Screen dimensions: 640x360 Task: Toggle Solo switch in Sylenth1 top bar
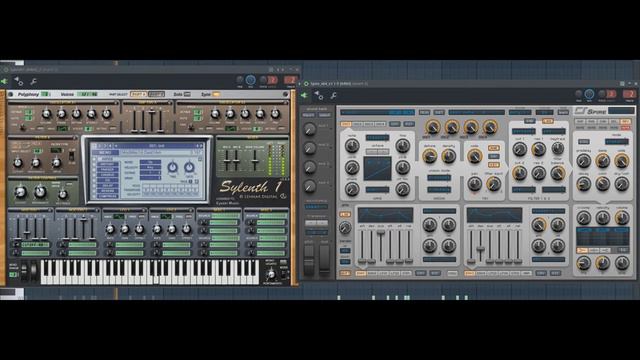[187, 94]
